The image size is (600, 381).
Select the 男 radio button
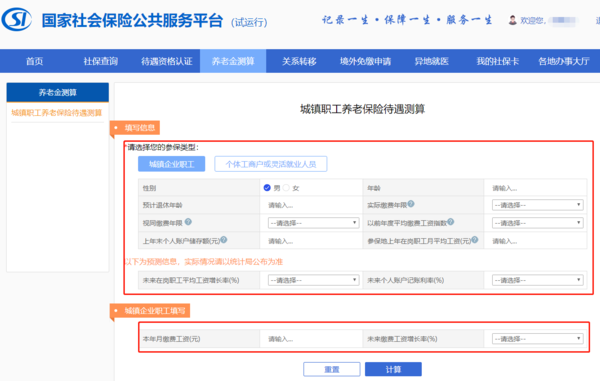point(267,187)
